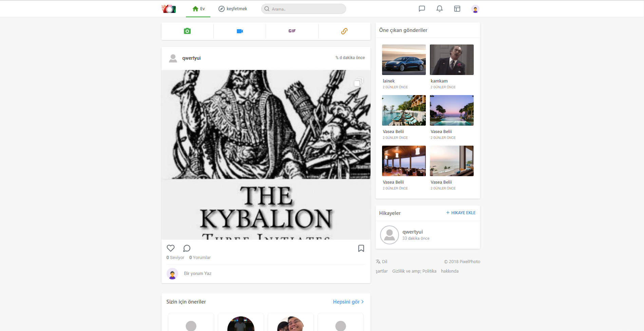Viewport: 644px width, 331px height.
Task: Click HIKAYE EKLE to add story
Action: (x=461, y=213)
